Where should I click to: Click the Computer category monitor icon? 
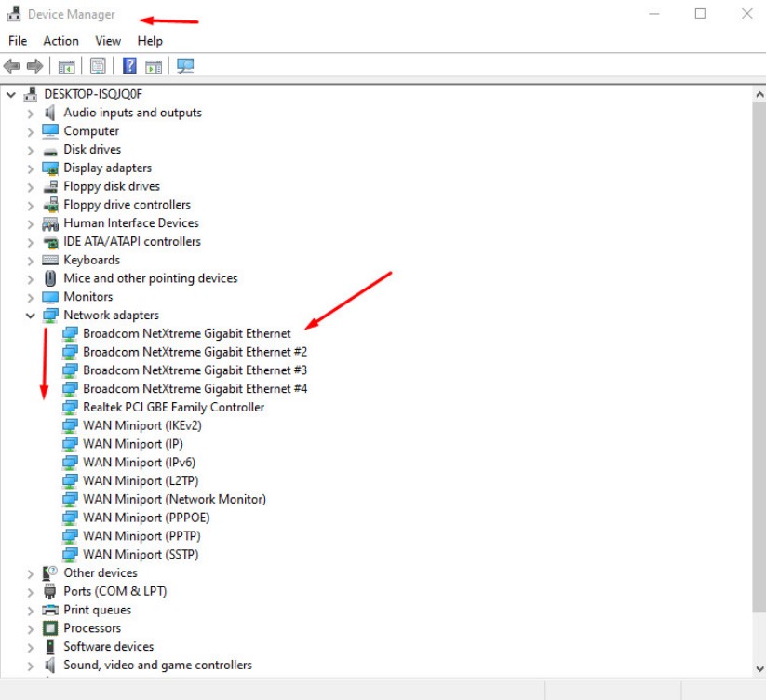(50, 131)
